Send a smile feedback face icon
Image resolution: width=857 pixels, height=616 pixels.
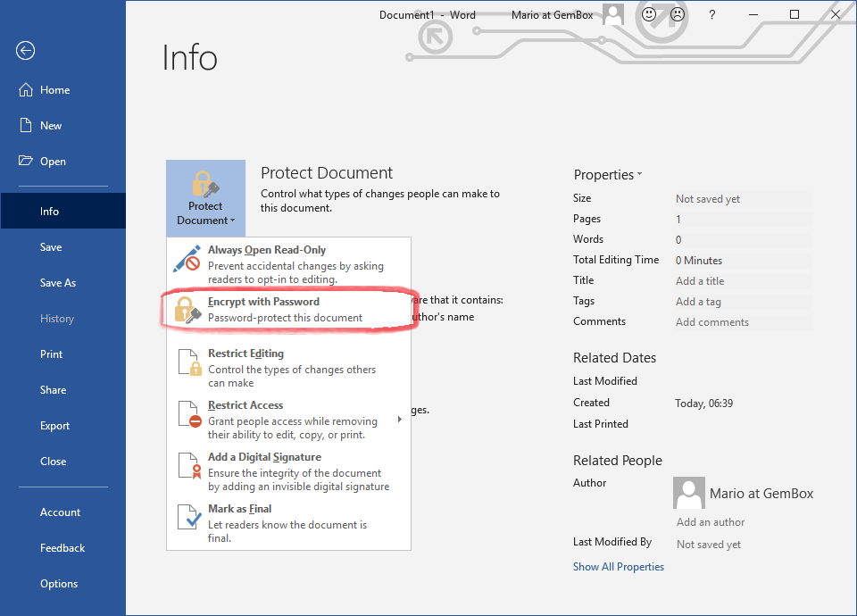pos(649,14)
